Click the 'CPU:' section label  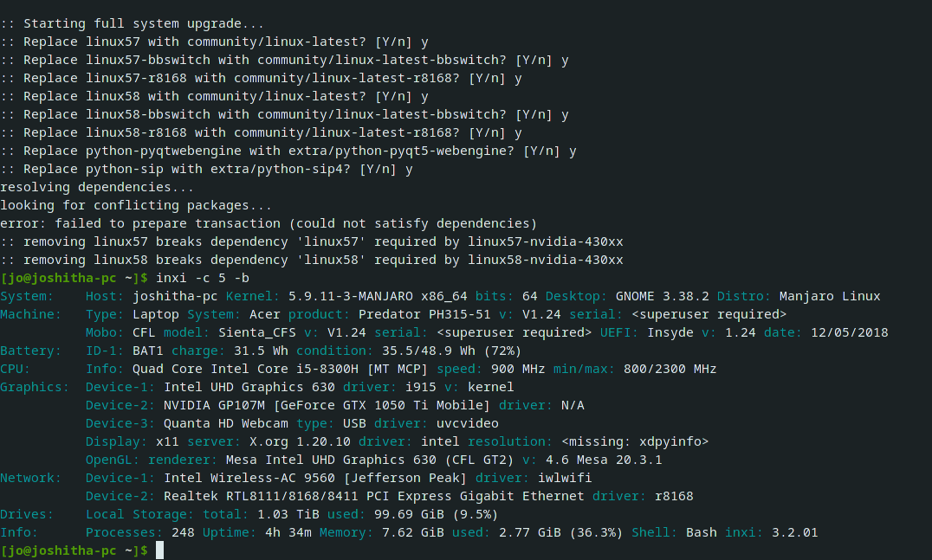pos(16,369)
